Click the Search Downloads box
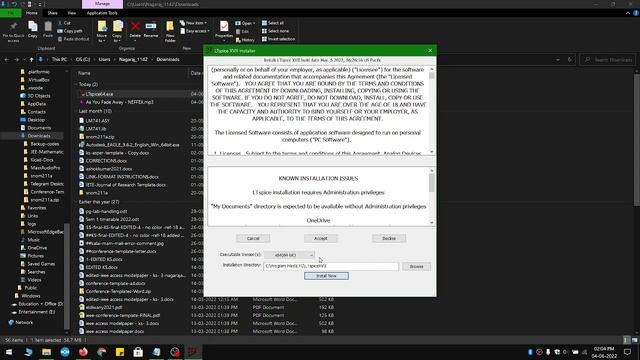 coord(608,60)
